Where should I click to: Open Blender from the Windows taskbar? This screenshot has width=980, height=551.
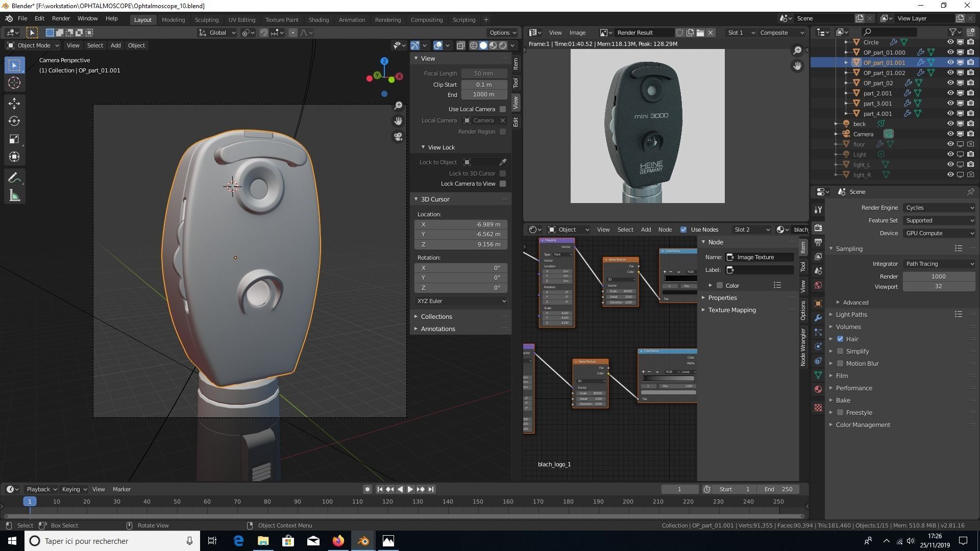(363, 541)
